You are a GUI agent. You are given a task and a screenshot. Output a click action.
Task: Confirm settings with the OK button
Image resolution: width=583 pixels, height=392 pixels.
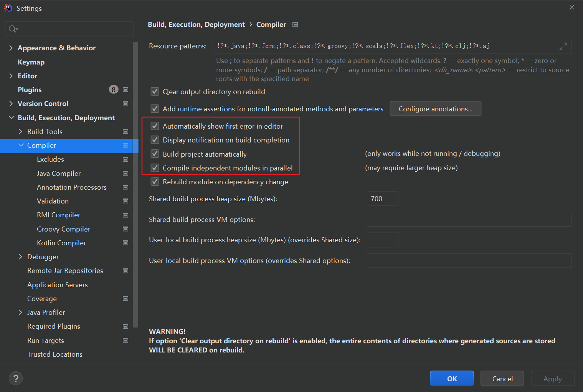click(x=452, y=379)
